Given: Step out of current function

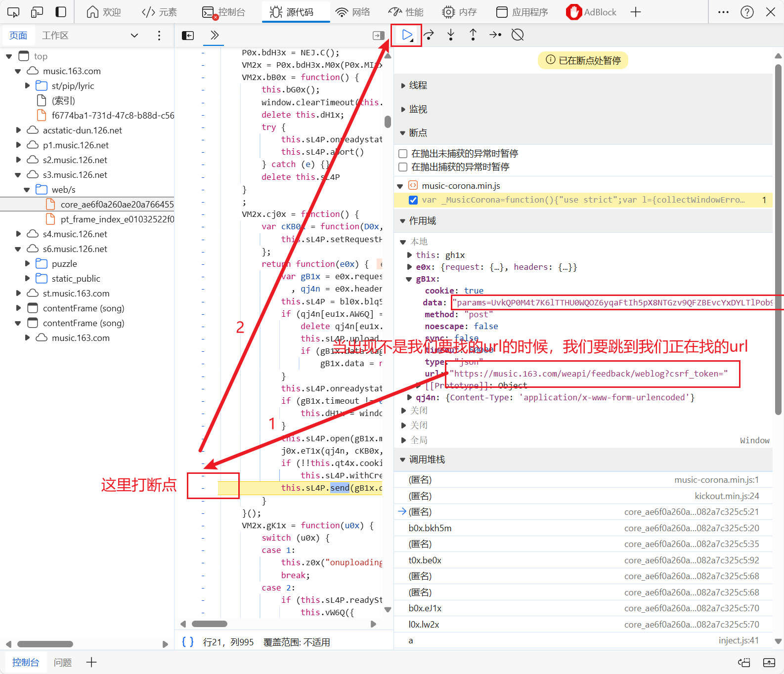Looking at the screenshot, I should (x=473, y=35).
